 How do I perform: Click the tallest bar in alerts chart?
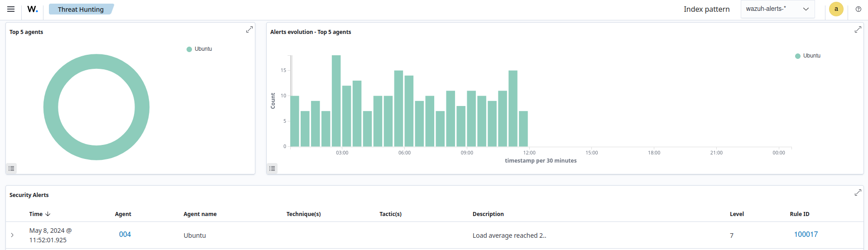coord(336,101)
